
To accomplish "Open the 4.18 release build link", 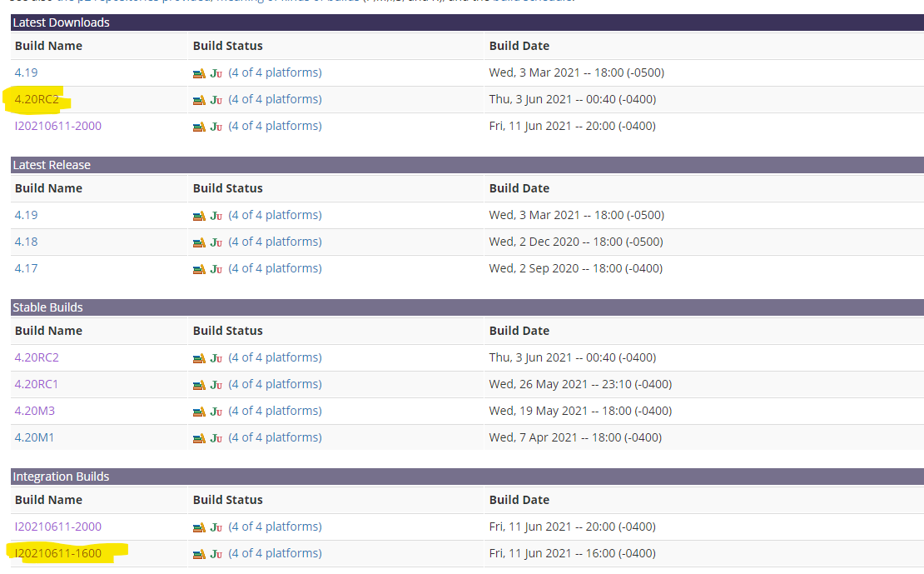I will 26,242.
